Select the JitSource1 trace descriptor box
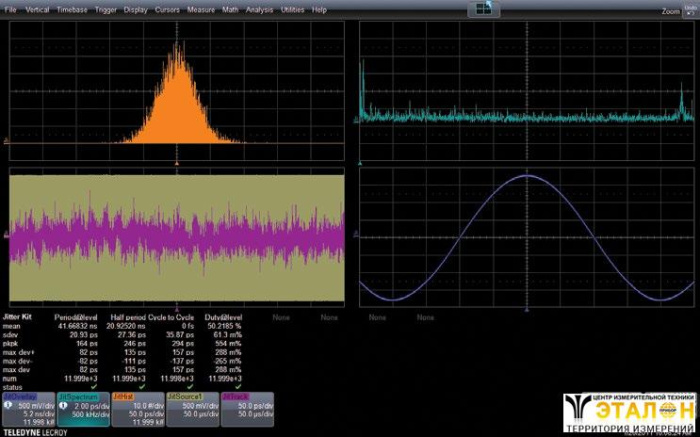 tap(192, 409)
